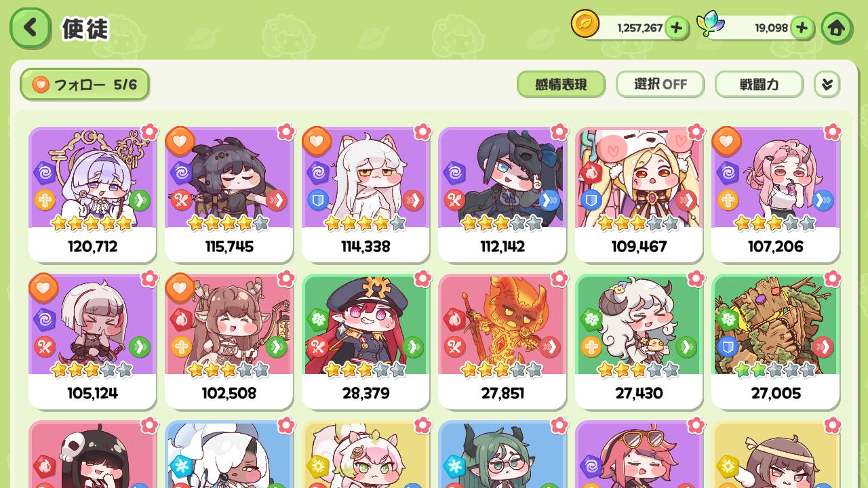Screen dimensions: 868x488
Task: Add butterfly gems with plus icon
Action: (802, 28)
